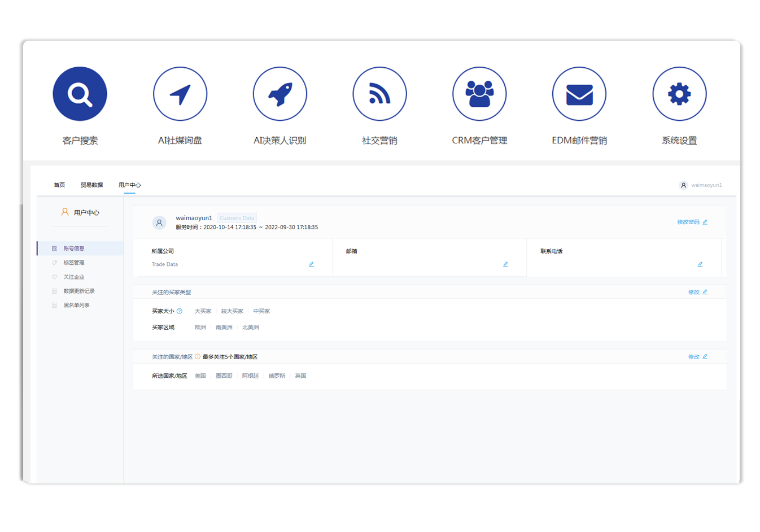760x532 pixels.
Task: Open the waimaoyun1 user account menu
Action: pyautogui.click(x=701, y=185)
